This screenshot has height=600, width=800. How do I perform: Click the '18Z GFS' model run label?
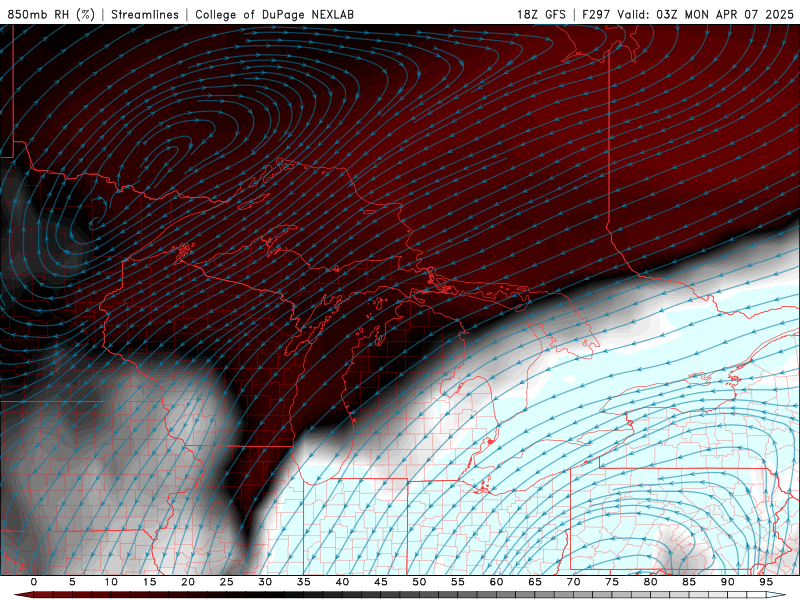(x=541, y=14)
